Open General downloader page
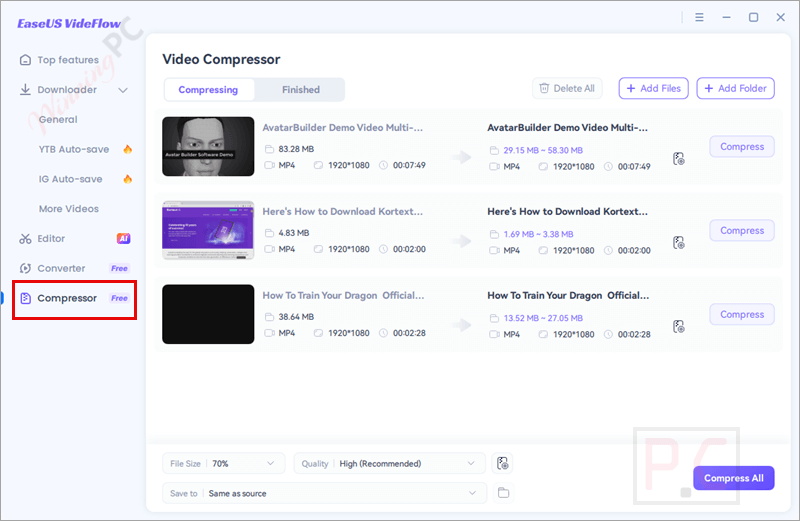 58,119
